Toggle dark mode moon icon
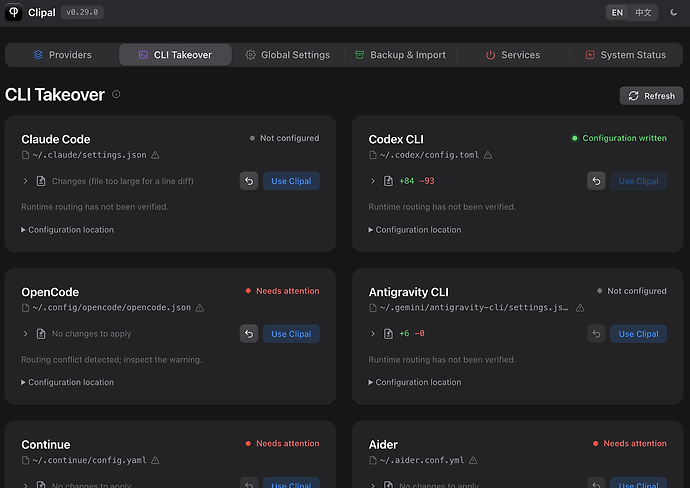The width and height of the screenshot is (690, 488). tap(673, 12)
